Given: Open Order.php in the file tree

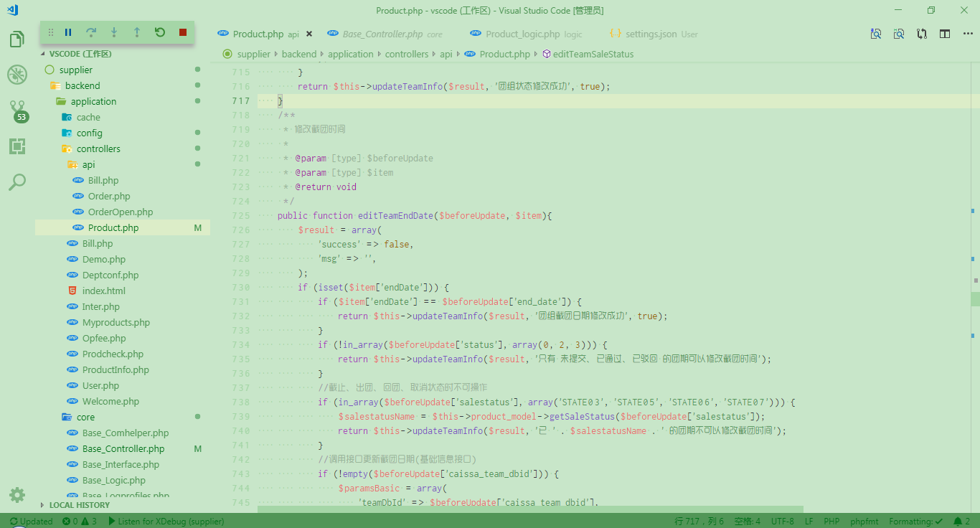Looking at the screenshot, I should 109,196.
